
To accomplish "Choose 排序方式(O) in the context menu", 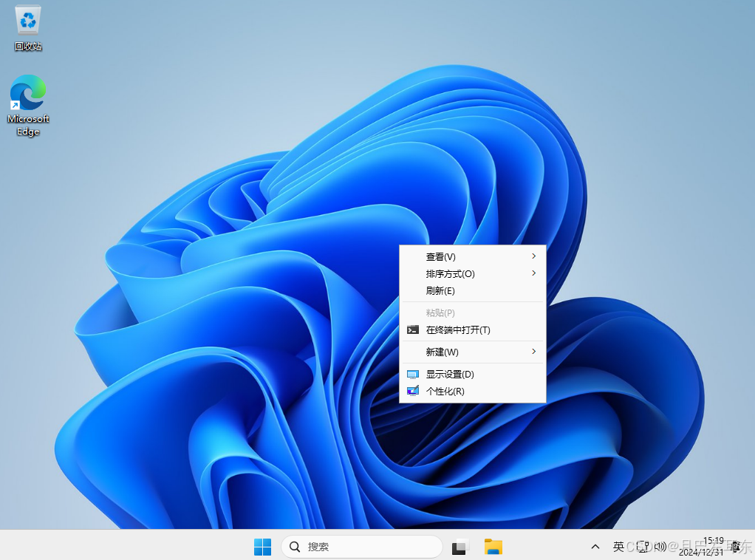I will (x=472, y=273).
